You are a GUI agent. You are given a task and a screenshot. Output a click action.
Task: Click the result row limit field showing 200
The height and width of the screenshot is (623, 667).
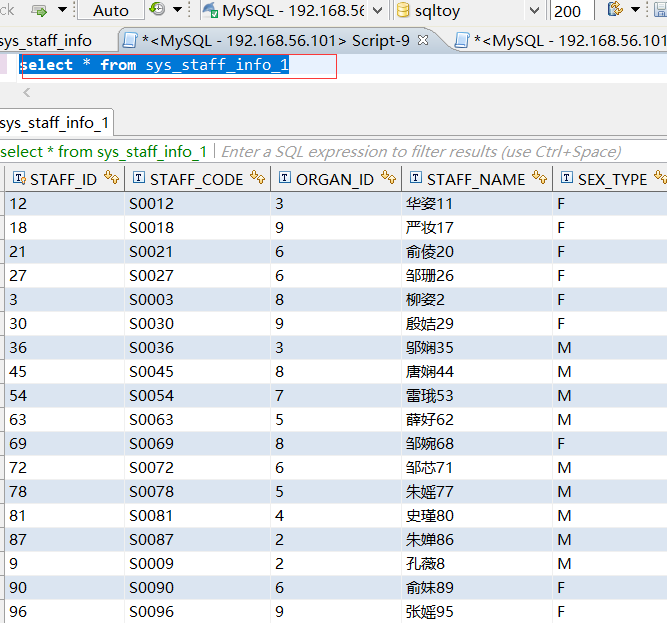(568, 10)
